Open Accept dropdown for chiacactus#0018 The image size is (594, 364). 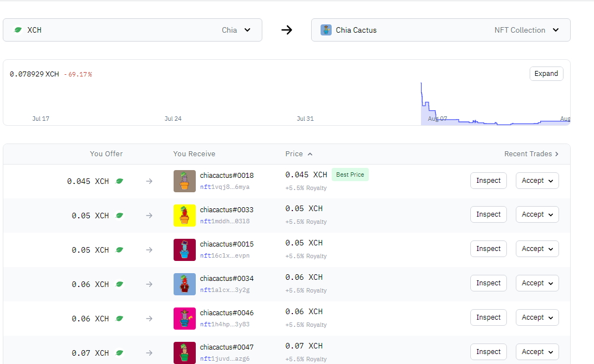click(x=537, y=181)
